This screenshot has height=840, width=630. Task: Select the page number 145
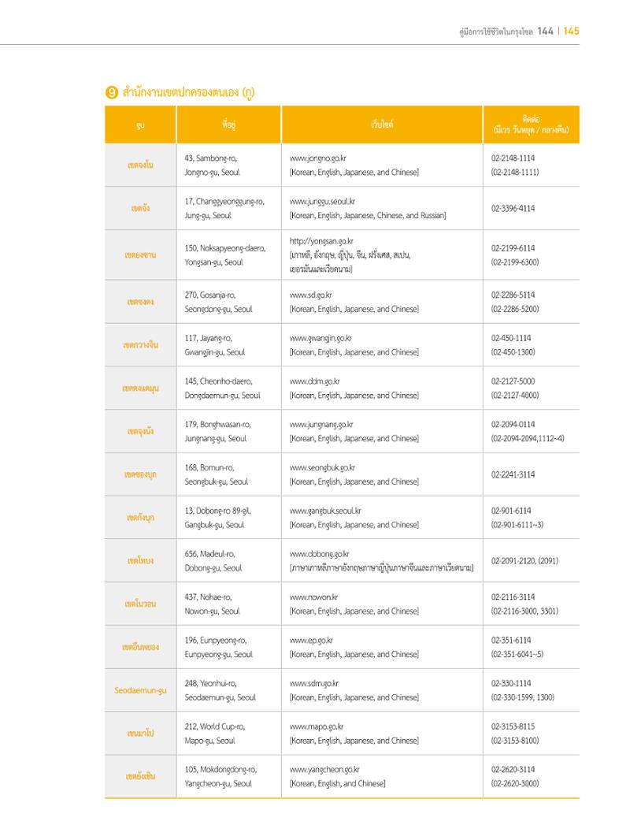pyautogui.click(x=571, y=31)
